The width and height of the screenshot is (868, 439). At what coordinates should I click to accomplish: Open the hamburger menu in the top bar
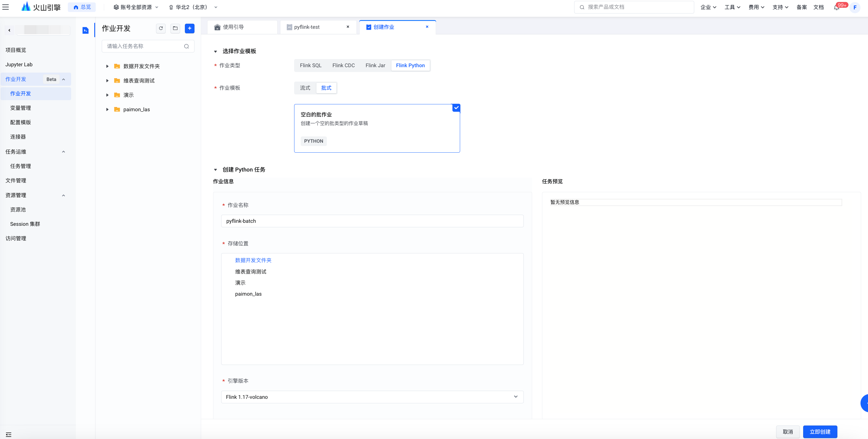[6, 7]
